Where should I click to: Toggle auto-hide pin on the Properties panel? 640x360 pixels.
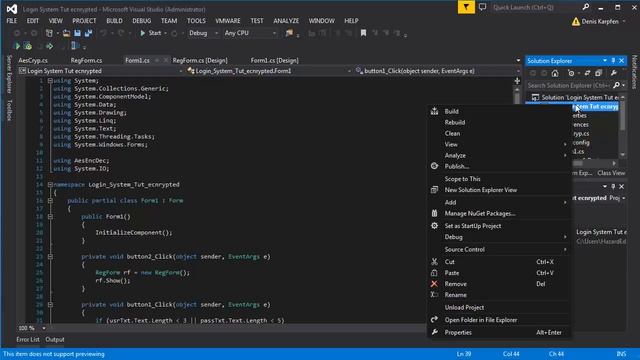pos(613,187)
